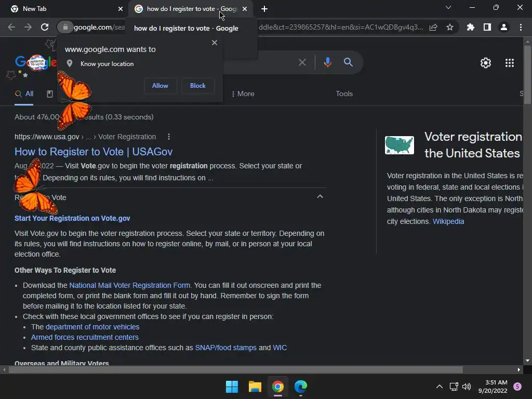Clear the search box with the X
The image size is (532, 399).
(302, 62)
